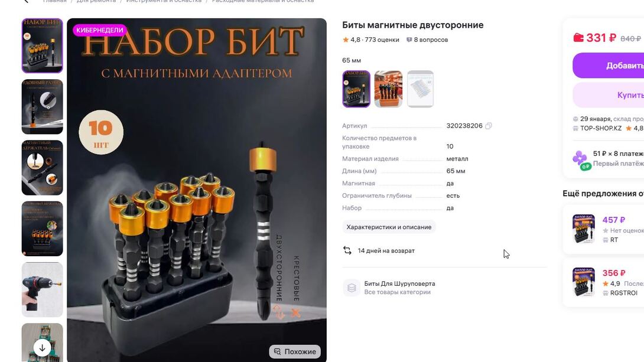
Task: Open Характеристики и описание section
Action: pos(389,227)
